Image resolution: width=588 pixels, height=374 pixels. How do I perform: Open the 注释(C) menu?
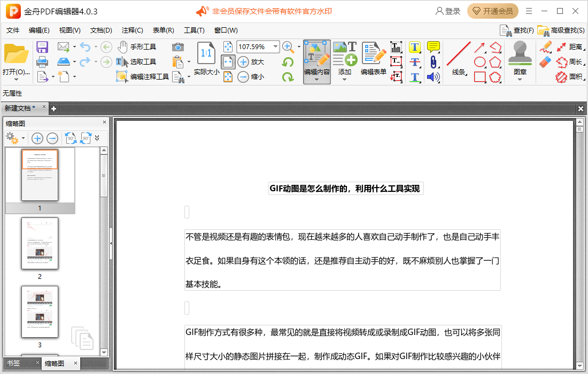tap(131, 30)
